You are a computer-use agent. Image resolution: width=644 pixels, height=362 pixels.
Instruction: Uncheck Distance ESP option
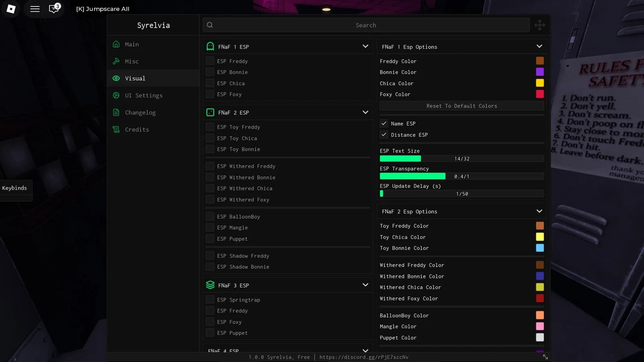[384, 135]
